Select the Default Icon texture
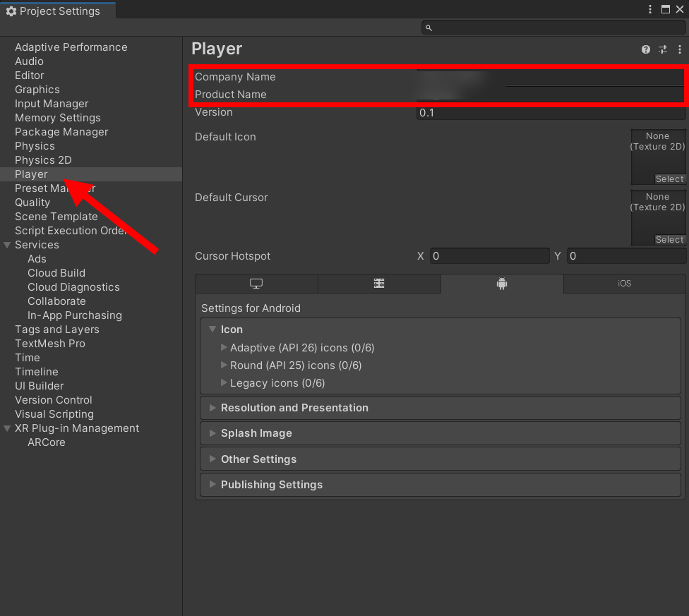This screenshot has width=689, height=616. (x=670, y=179)
